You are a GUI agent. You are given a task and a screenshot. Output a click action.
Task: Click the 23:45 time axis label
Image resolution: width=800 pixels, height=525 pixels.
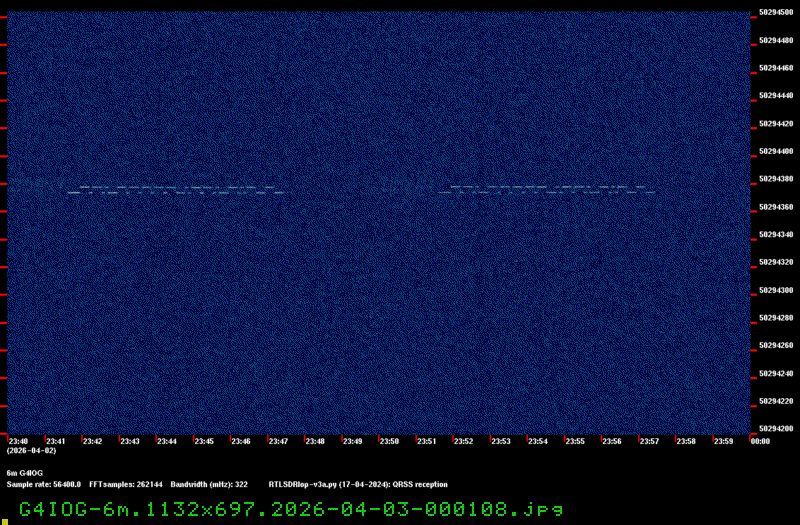point(204,441)
